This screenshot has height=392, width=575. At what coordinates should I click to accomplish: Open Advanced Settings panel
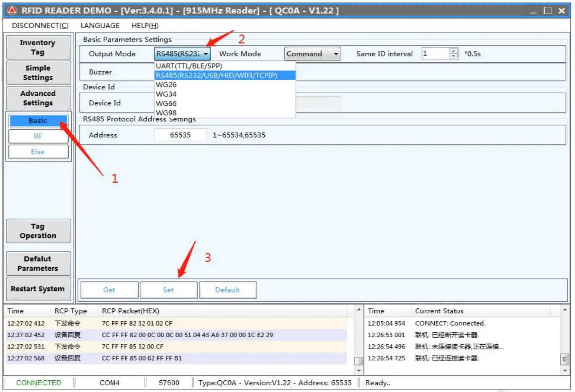click(x=38, y=98)
